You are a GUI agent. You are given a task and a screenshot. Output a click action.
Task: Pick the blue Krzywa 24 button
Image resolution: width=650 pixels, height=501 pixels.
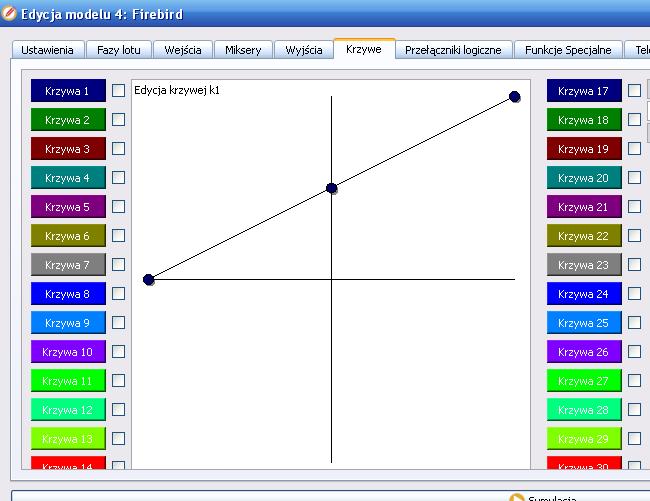click(584, 294)
